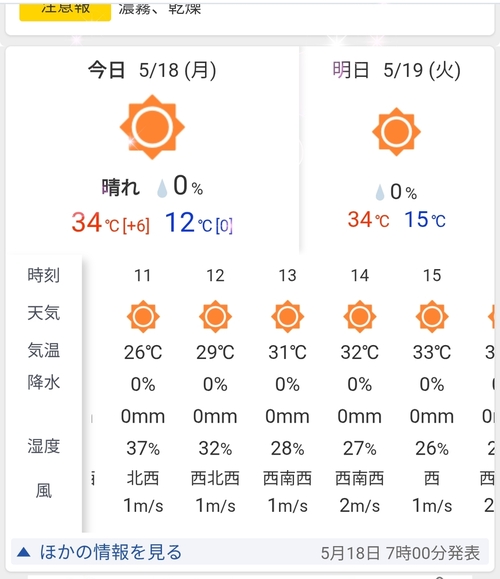Select the 12 o'clock sun icon
This screenshot has width=500, height=579.
click(215, 316)
